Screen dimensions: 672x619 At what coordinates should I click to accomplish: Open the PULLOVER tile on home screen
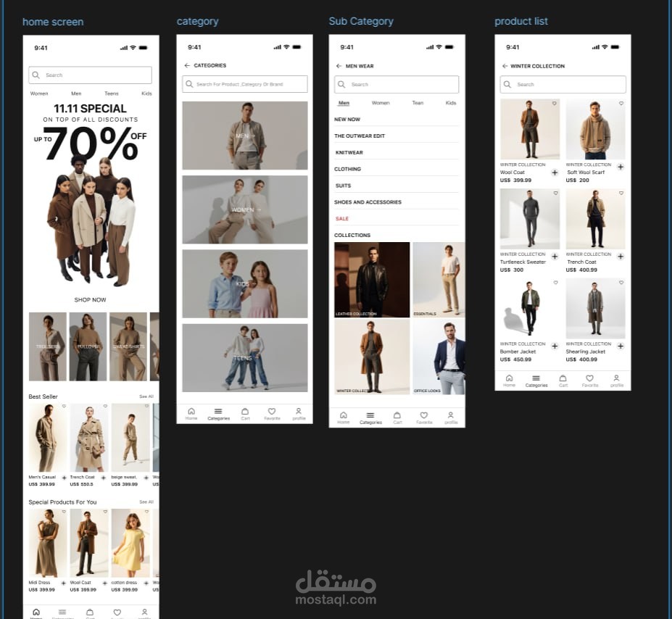[88, 346]
